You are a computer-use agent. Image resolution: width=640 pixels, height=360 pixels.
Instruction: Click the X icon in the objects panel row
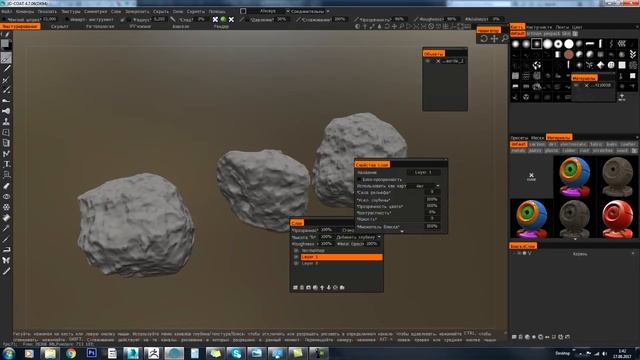click(x=438, y=61)
